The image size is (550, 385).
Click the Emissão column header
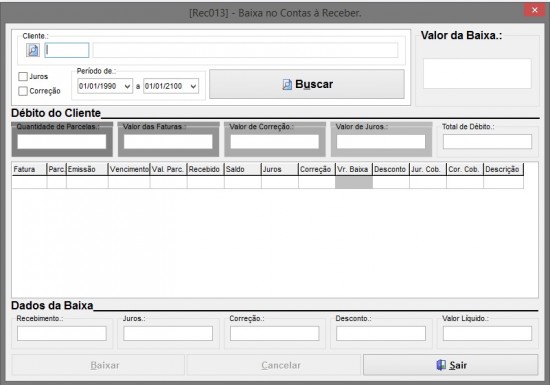(87, 169)
